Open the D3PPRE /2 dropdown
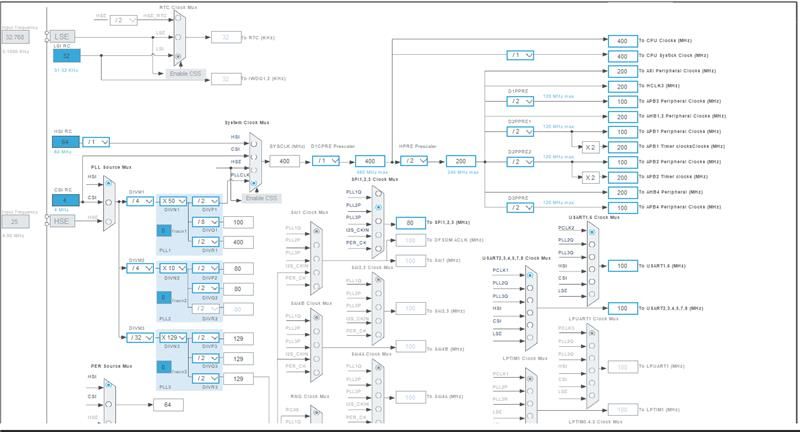Viewport: 800px width, 432px height. [520, 208]
